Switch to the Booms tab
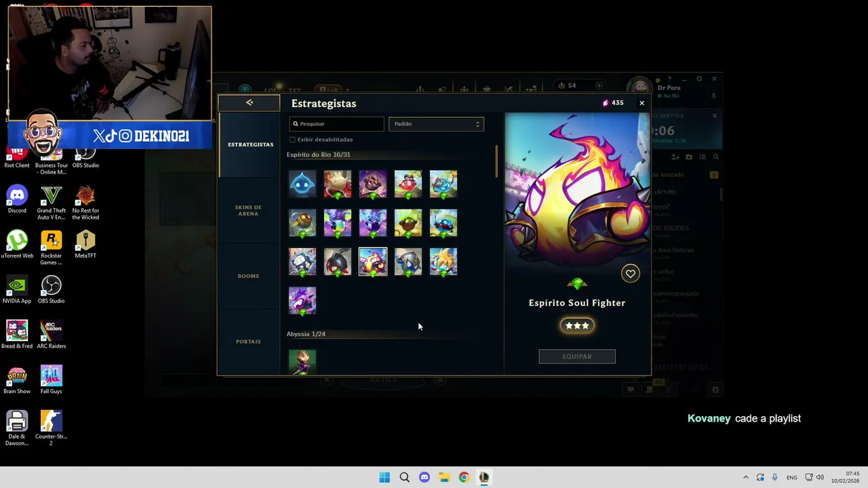The width and height of the screenshot is (868, 488). click(x=248, y=276)
